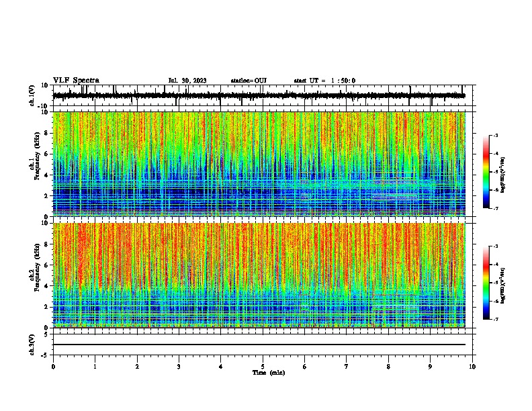Click the time axis tick label "2"
532x411 pixels.
point(137,367)
